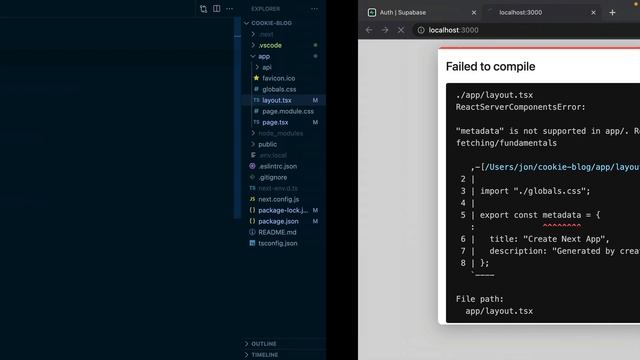
Task: Select layout.tsx in the explorer
Action: [284, 100]
